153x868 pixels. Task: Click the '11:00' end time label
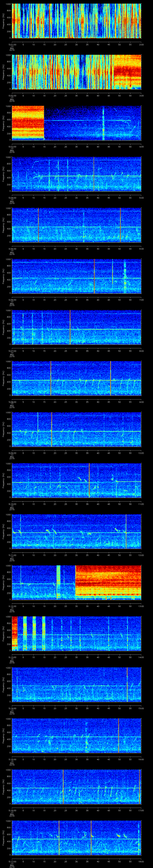tap(141, 504)
